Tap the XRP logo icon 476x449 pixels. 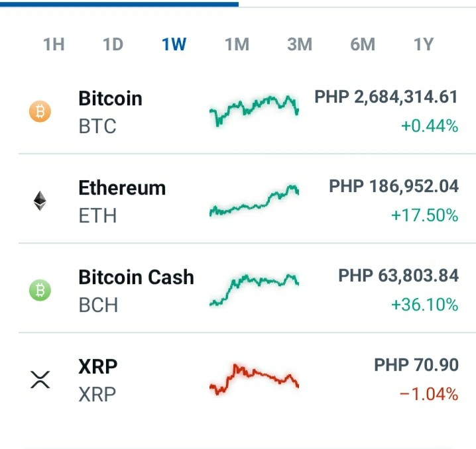(x=40, y=379)
